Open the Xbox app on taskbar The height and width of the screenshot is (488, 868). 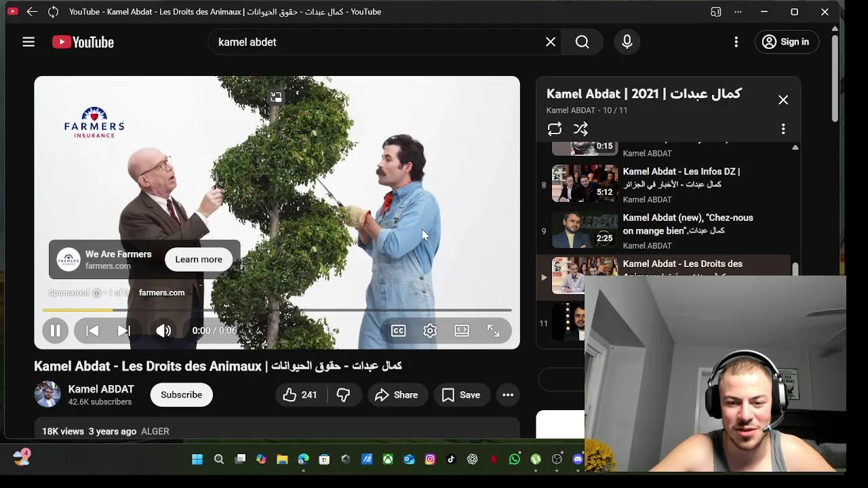tap(388, 460)
